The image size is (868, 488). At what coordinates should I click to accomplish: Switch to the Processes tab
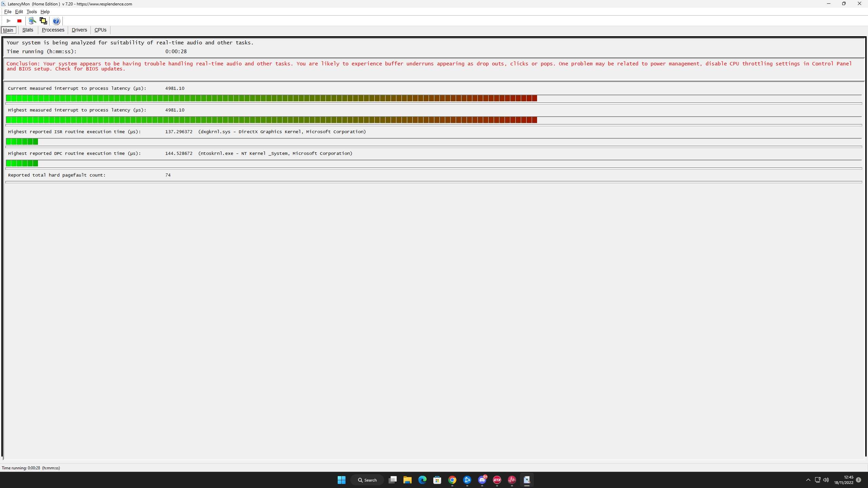[x=53, y=30]
